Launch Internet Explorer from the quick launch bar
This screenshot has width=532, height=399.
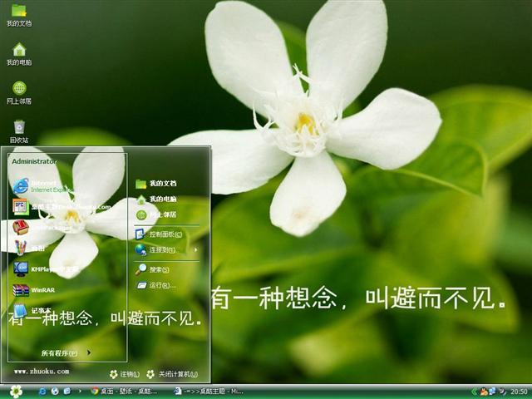pos(42,392)
